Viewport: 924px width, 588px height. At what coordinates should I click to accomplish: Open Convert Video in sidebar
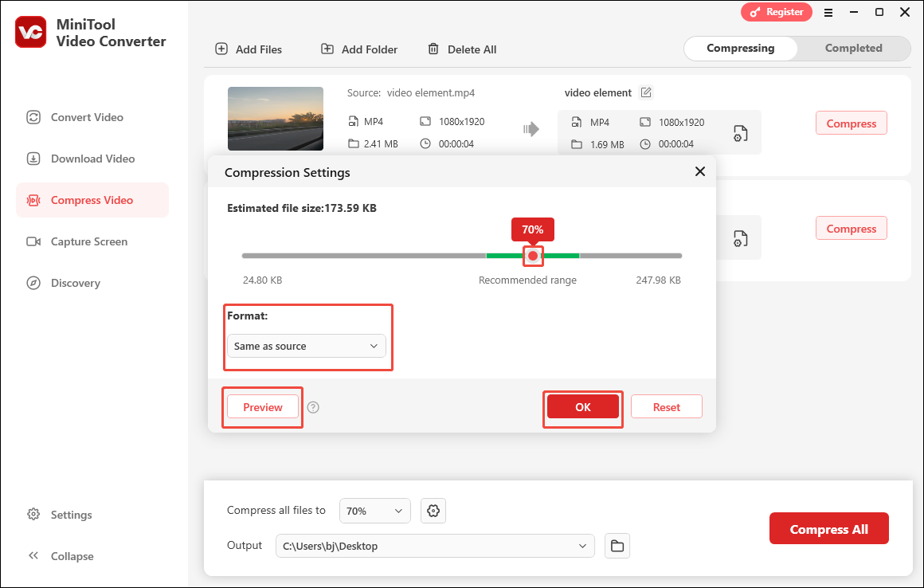[x=75, y=117]
